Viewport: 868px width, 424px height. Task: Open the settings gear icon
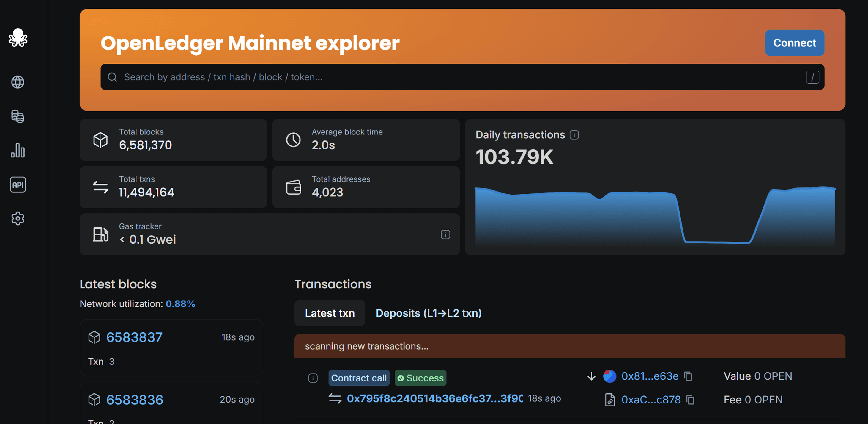click(x=18, y=219)
